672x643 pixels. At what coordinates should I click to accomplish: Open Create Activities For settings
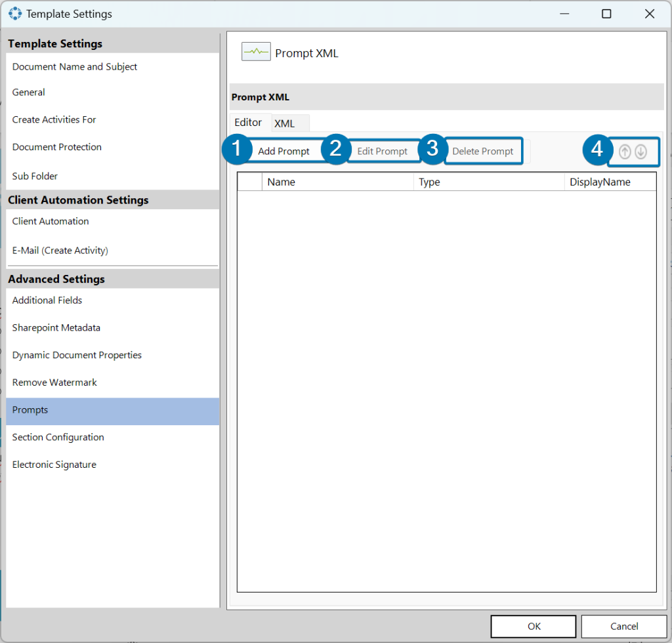[x=113, y=120]
